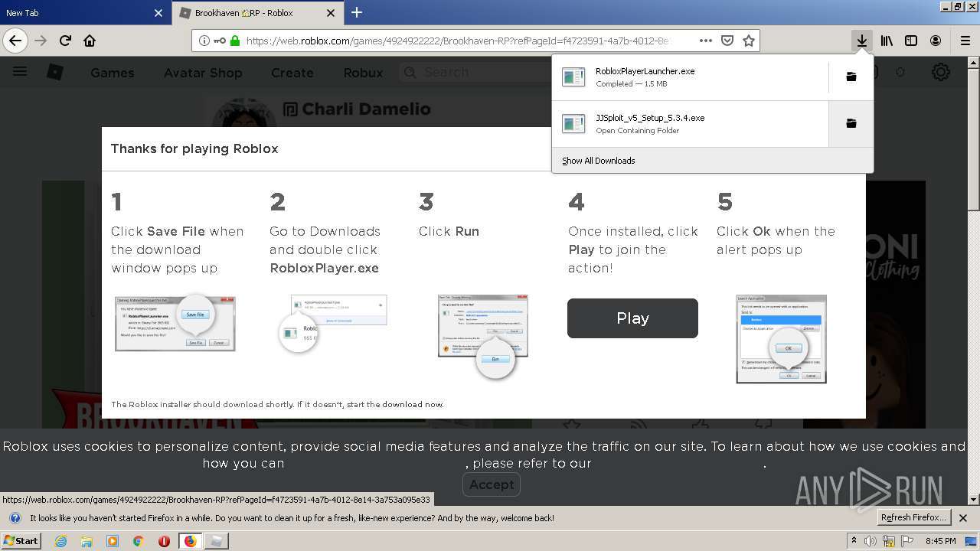Click the taskbar clock showing 8:45 PM
This screenshot has width=980, height=551.
point(941,541)
